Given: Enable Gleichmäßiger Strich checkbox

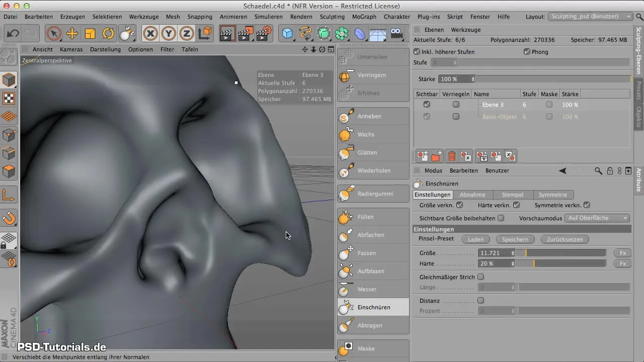Looking at the screenshot, I should [480, 277].
